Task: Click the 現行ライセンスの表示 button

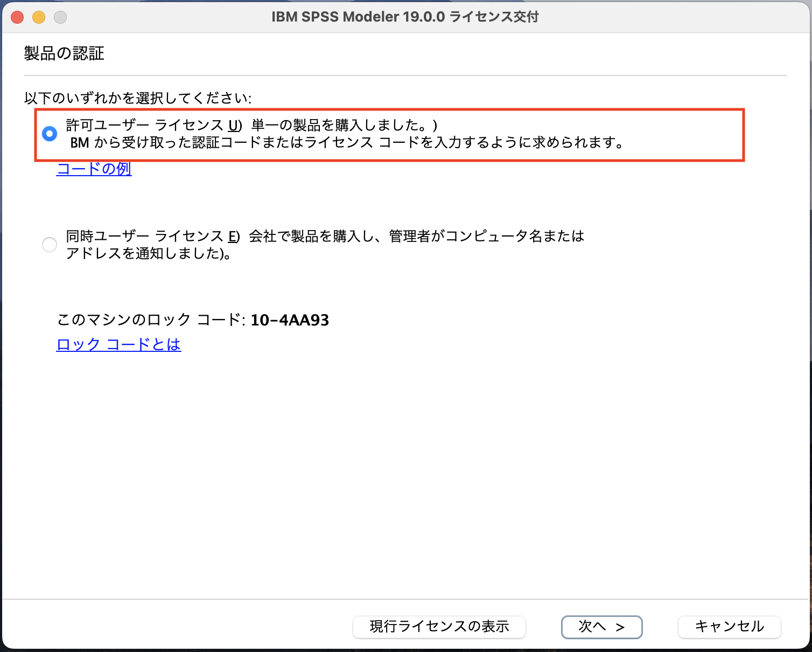Action: coord(439,627)
